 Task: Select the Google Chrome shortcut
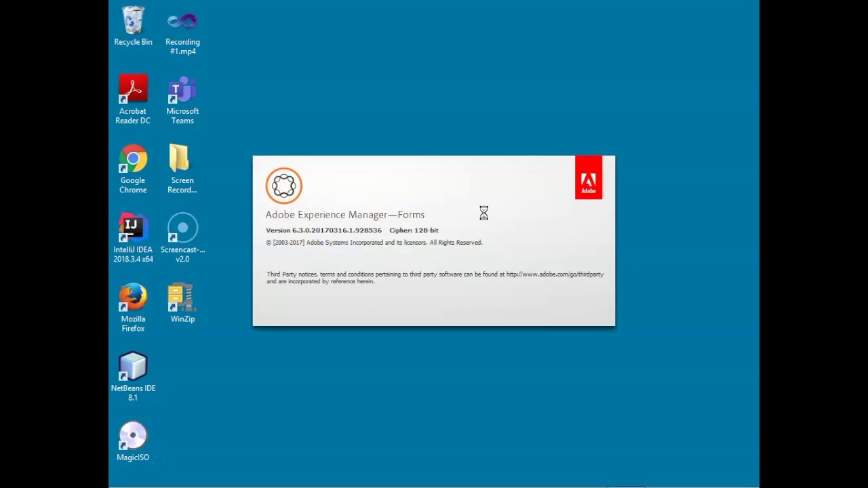tap(133, 169)
